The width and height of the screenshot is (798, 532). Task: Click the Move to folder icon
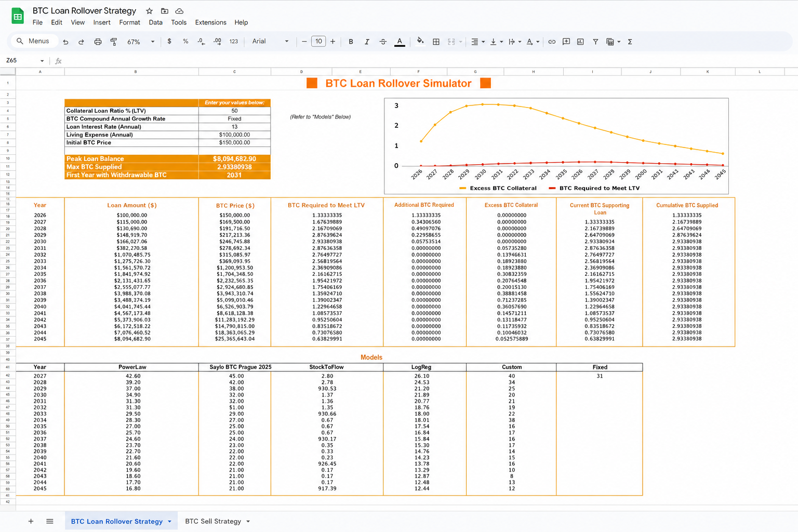coord(164,11)
